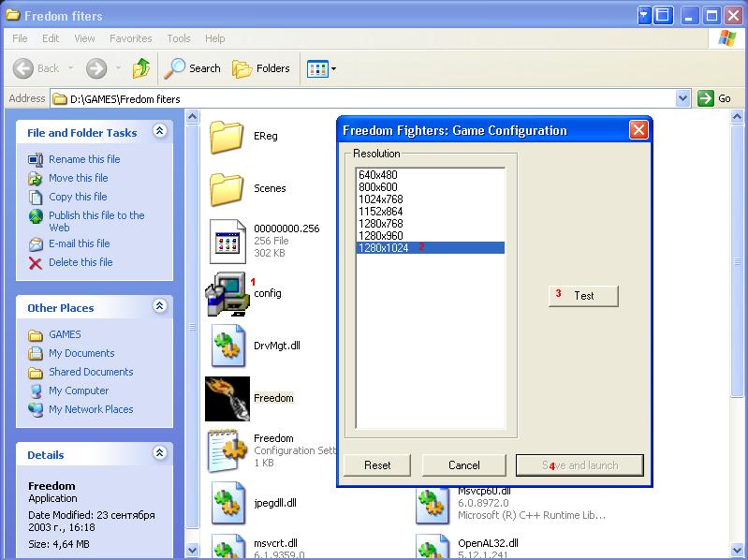Open the Forward history dropdown arrow
748x560 pixels.
coord(118,68)
